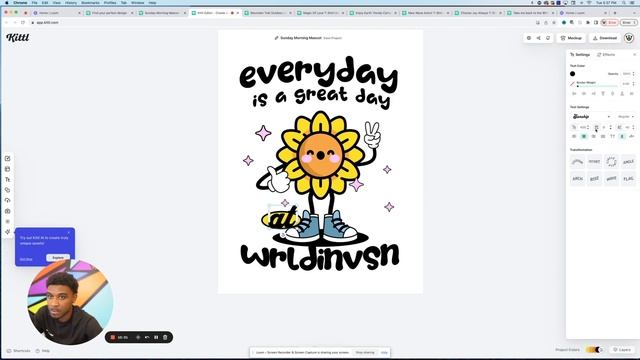Apply the Angle transformation
Viewport: 640px width, 360px height.
[628, 162]
